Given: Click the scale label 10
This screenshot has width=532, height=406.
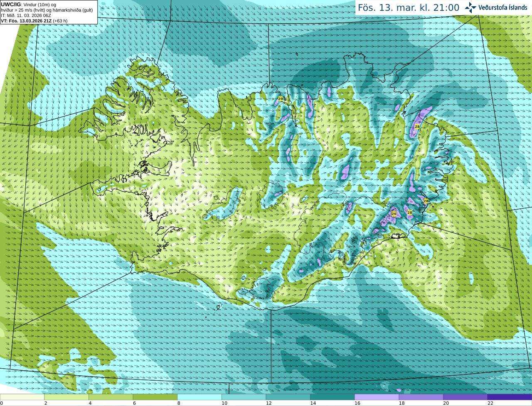Looking at the screenshot, I should 224,403.
